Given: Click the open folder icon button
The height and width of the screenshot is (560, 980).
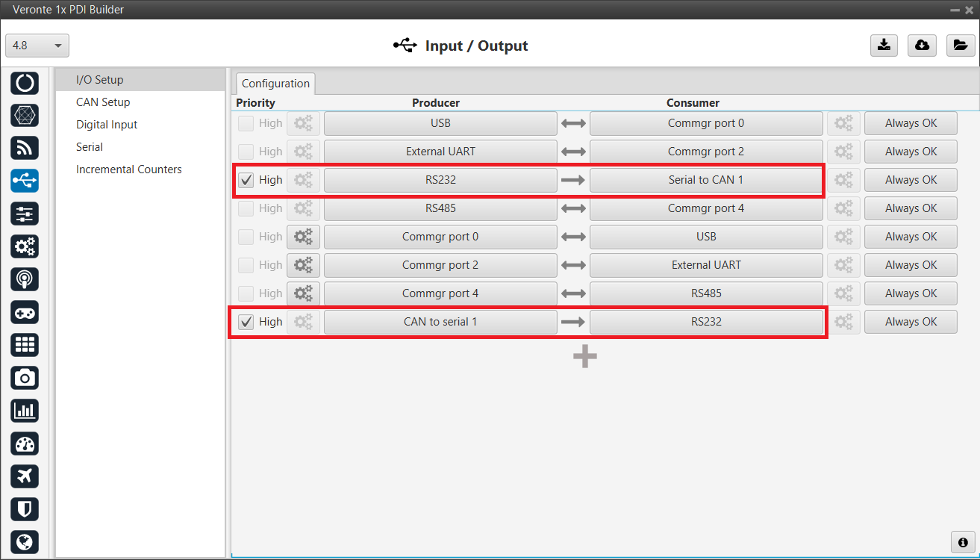Looking at the screenshot, I should coord(961,46).
